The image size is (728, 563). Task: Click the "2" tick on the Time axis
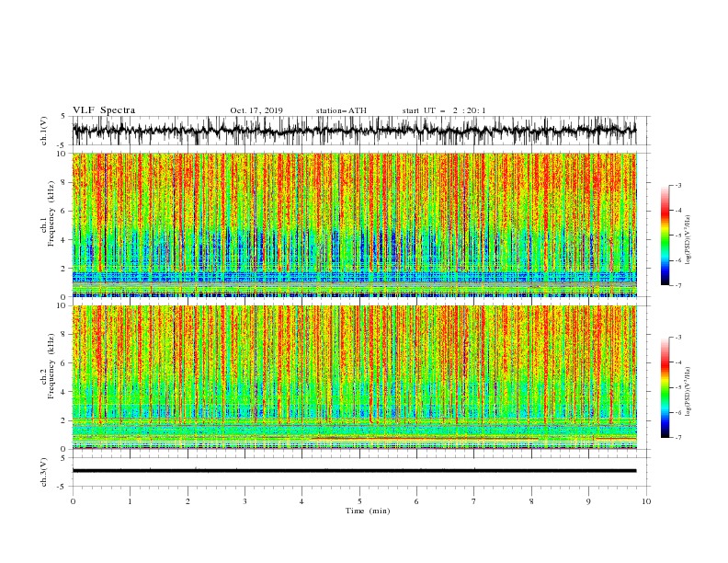188,501
